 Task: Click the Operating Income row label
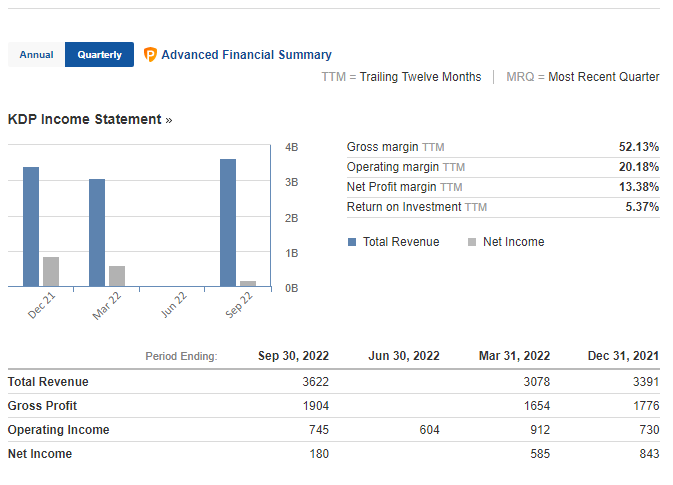coord(58,430)
